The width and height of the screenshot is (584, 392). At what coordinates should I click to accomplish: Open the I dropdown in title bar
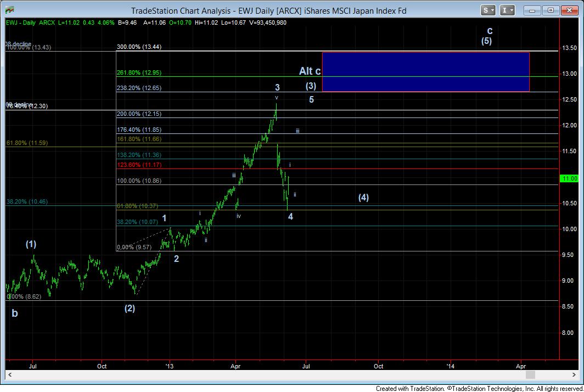(507, 10)
